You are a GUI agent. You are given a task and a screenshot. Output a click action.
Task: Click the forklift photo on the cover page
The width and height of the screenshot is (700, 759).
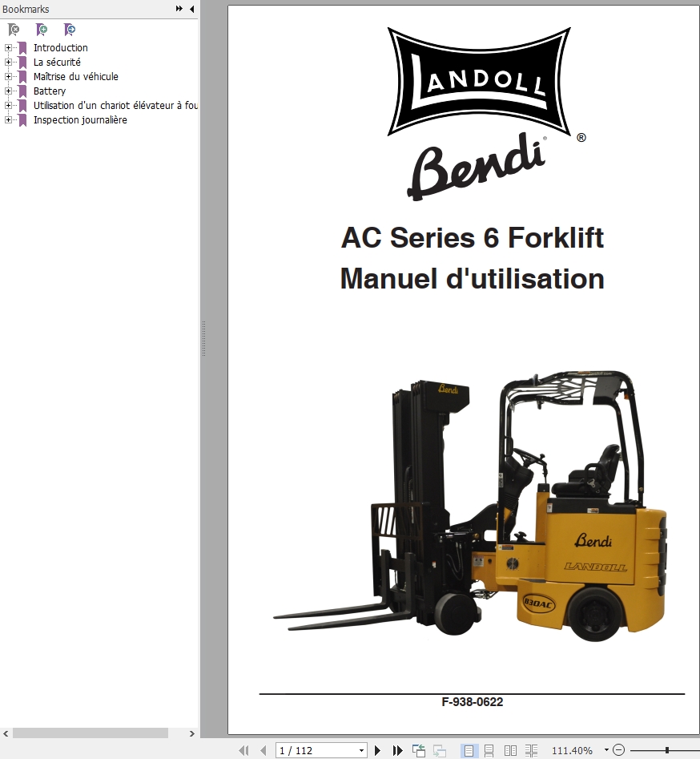[x=470, y=506]
